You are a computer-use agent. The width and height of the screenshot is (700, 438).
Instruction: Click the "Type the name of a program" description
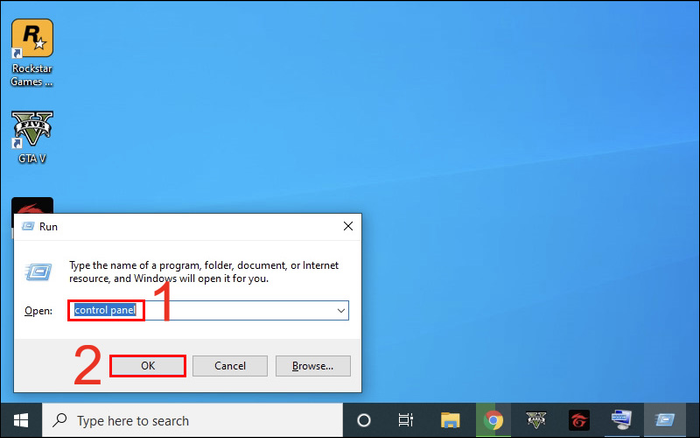204,272
